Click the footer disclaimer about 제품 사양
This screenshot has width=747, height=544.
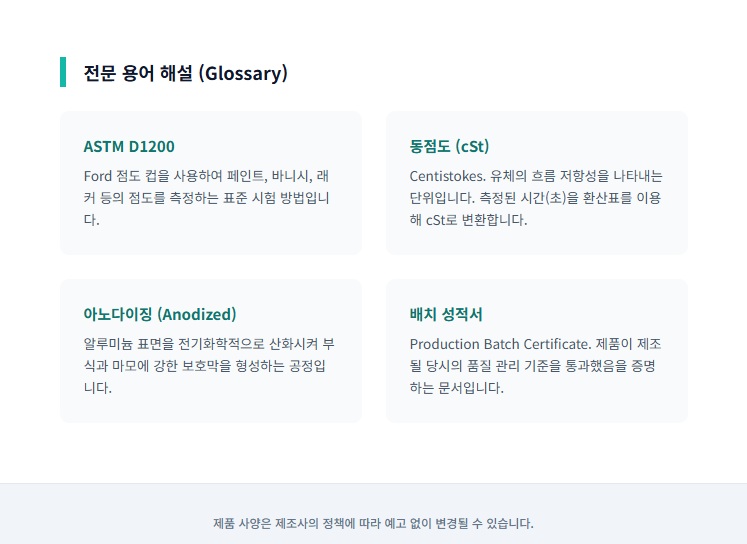[373, 523]
